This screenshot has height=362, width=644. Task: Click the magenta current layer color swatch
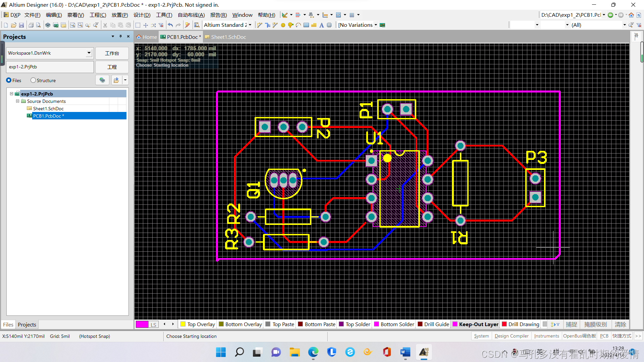pyautogui.click(x=142, y=324)
